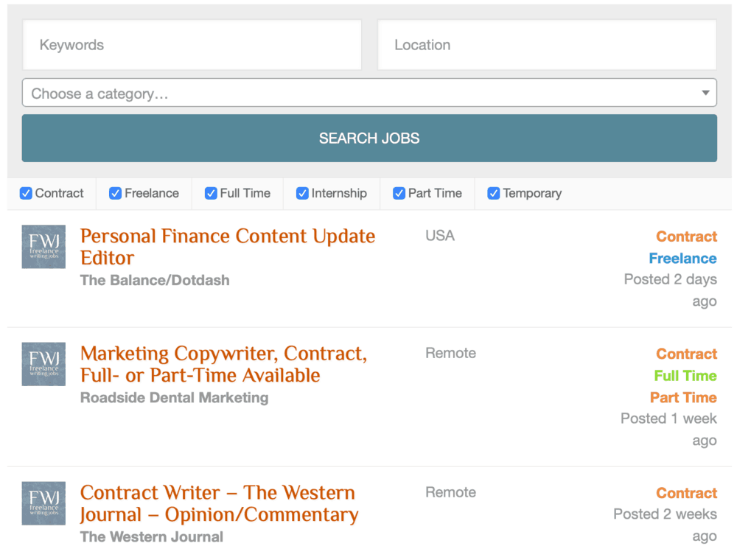Screen dimensions: 737x560
Task: Disable the Internship filter
Action: coord(302,193)
